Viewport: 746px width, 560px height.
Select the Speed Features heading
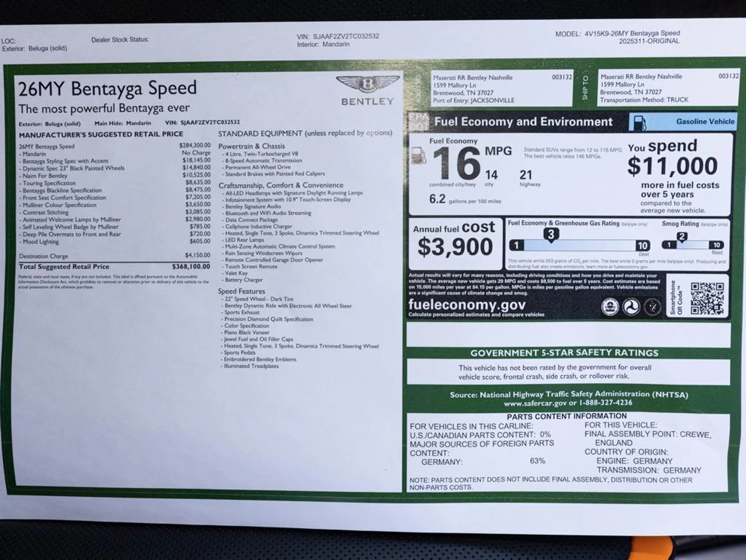pos(241,291)
